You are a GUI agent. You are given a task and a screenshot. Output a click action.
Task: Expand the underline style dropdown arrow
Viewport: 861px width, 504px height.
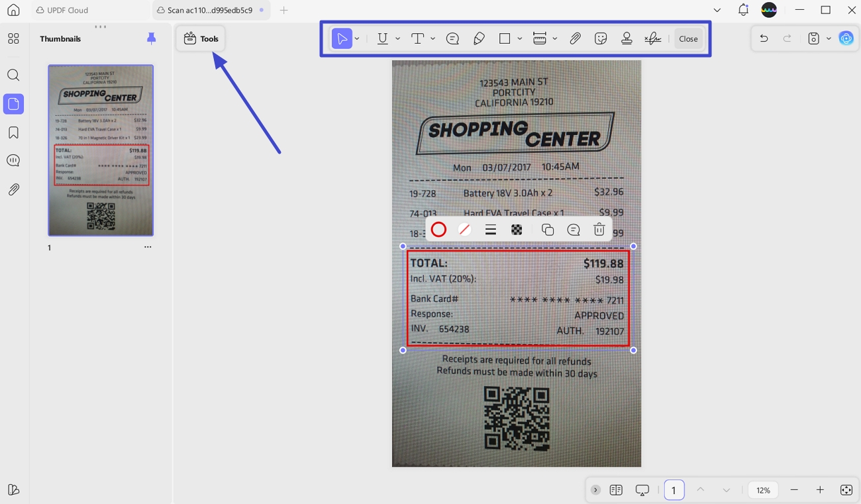tap(397, 38)
